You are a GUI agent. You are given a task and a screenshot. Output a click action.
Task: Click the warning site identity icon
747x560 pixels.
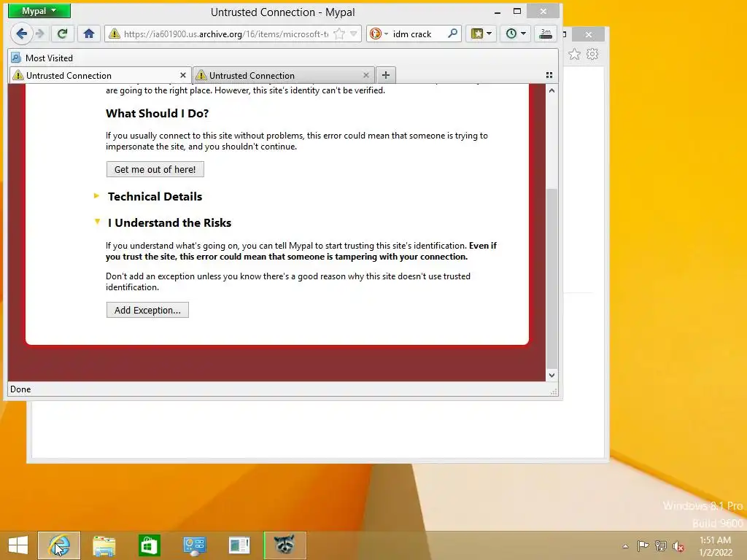114,34
